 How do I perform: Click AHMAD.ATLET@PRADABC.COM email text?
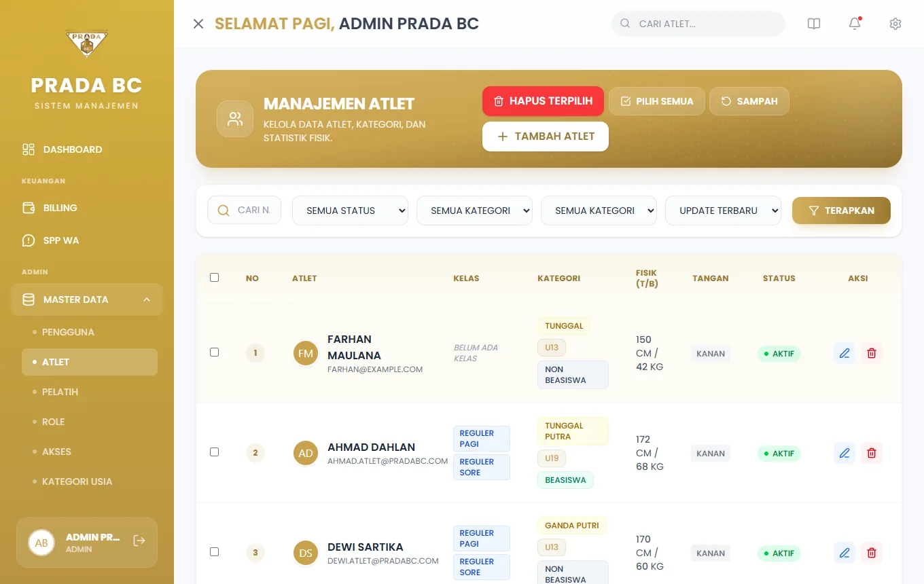click(x=387, y=461)
